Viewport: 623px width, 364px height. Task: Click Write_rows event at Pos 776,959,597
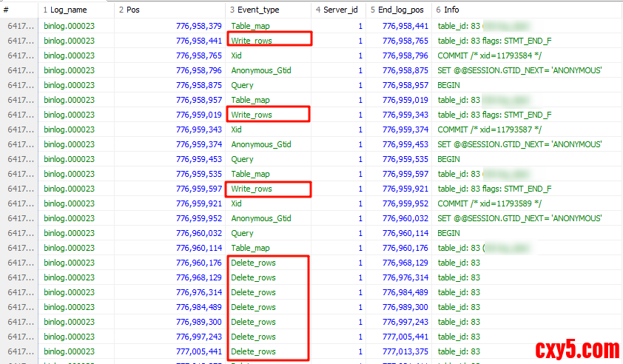coord(252,189)
